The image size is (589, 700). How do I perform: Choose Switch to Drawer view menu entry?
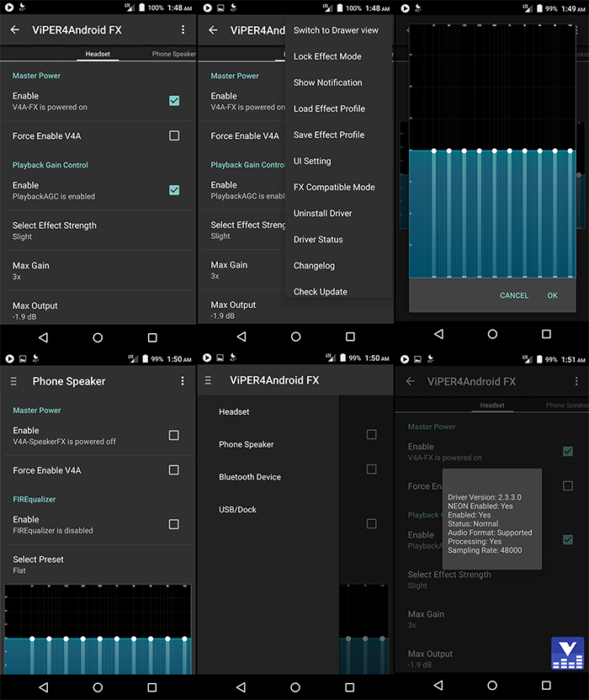[x=338, y=30]
